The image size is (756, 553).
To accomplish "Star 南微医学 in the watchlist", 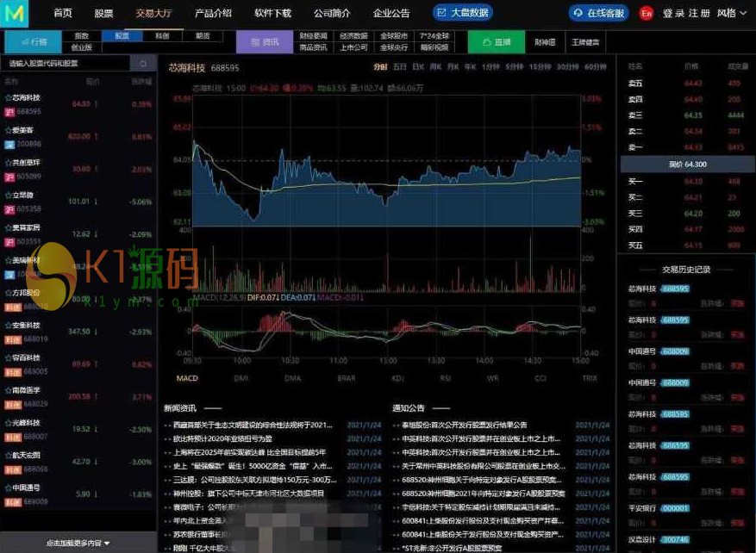I will (9, 390).
